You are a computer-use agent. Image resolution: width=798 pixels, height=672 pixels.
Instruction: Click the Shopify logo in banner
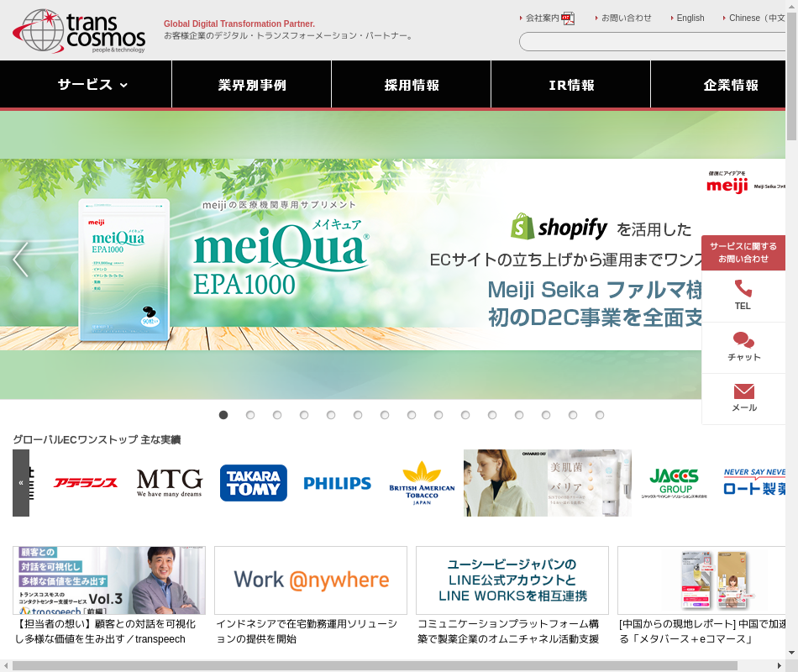559,227
